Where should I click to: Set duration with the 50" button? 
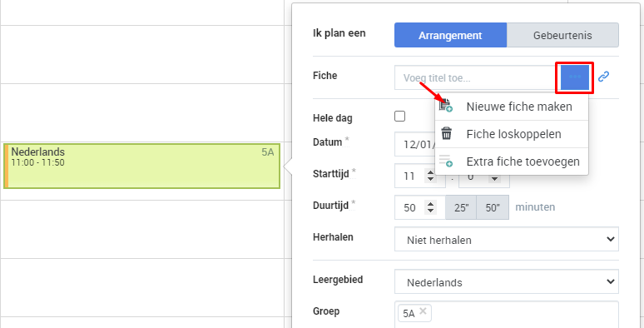493,207
